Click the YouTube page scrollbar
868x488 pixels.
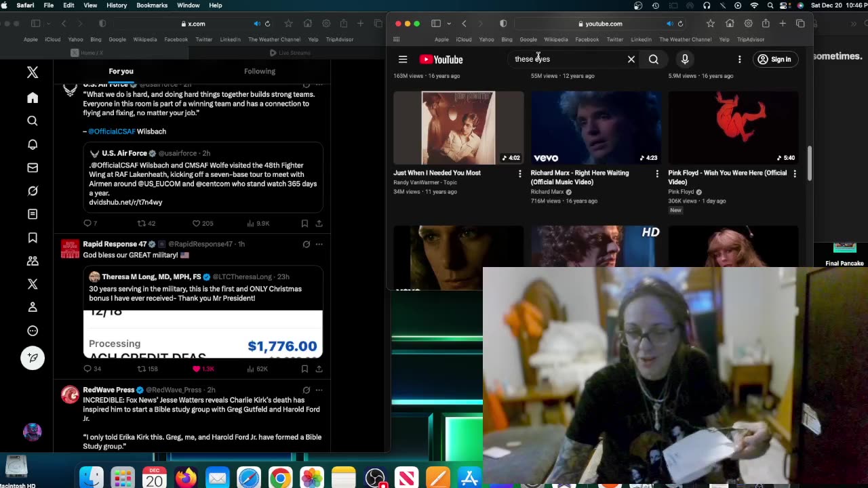809,163
